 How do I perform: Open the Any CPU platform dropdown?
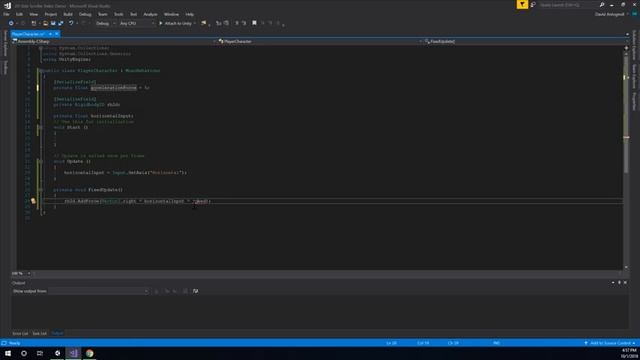[137, 23]
